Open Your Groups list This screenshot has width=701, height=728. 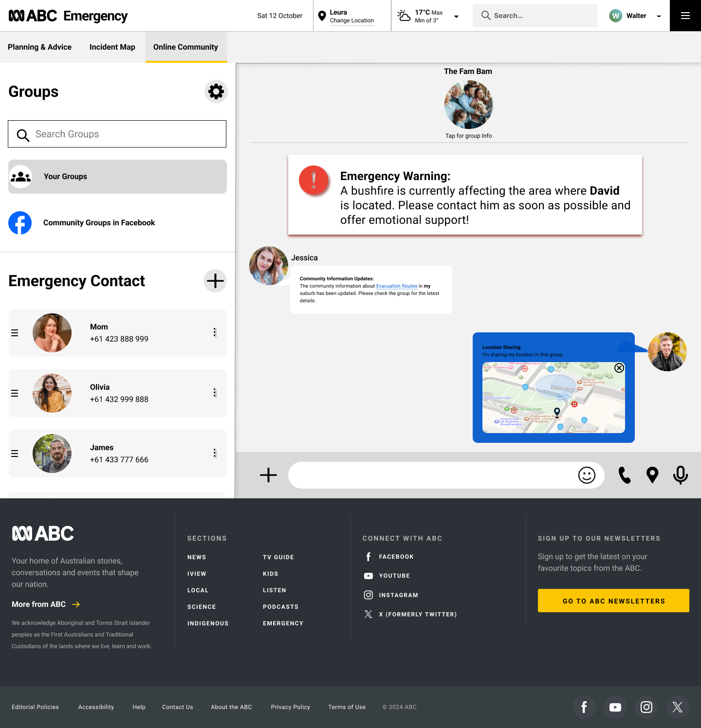coord(117,177)
